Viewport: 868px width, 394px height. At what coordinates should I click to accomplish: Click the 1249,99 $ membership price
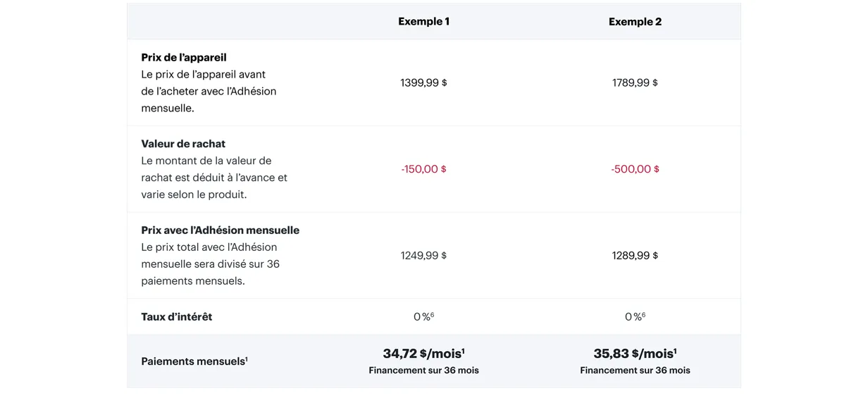(423, 255)
